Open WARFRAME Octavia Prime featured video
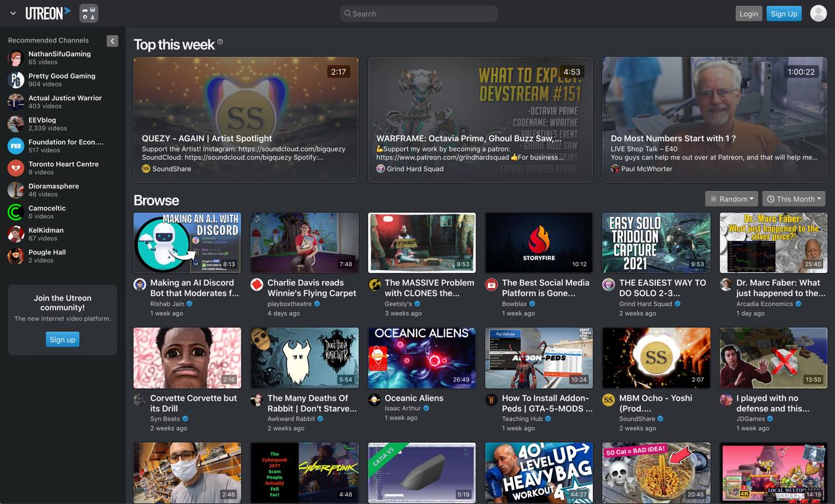The width and height of the screenshot is (835, 504). click(x=480, y=120)
